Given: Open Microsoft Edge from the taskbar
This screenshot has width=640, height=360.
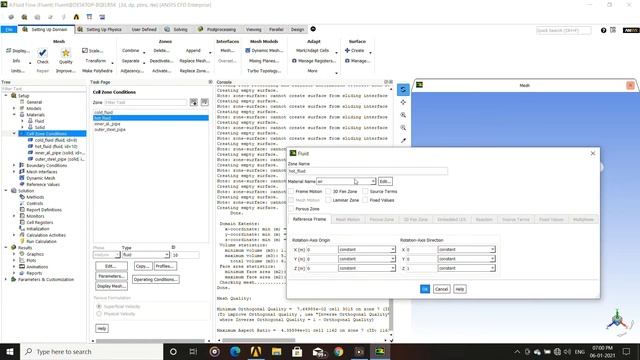Looking at the screenshot, I should [235, 351].
